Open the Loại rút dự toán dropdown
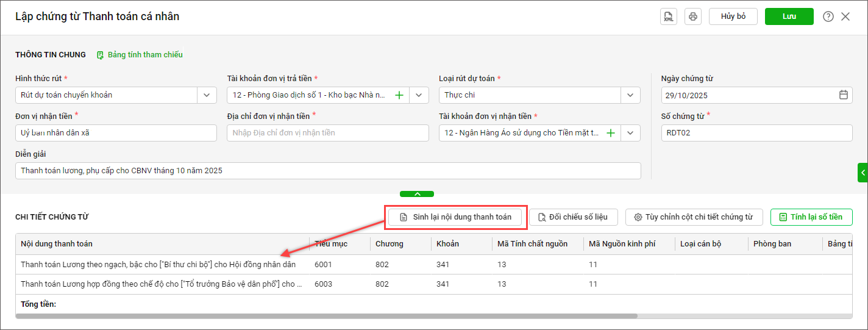Image resolution: width=868 pixels, height=330 pixels. click(630, 95)
